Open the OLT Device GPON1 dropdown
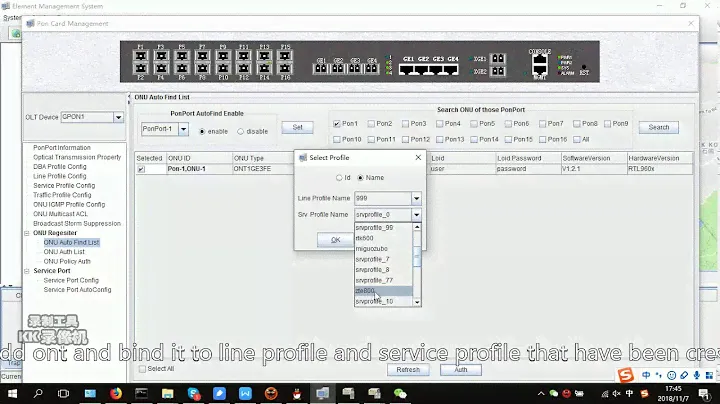Viewport: 720px width, 404px height. 118,117
